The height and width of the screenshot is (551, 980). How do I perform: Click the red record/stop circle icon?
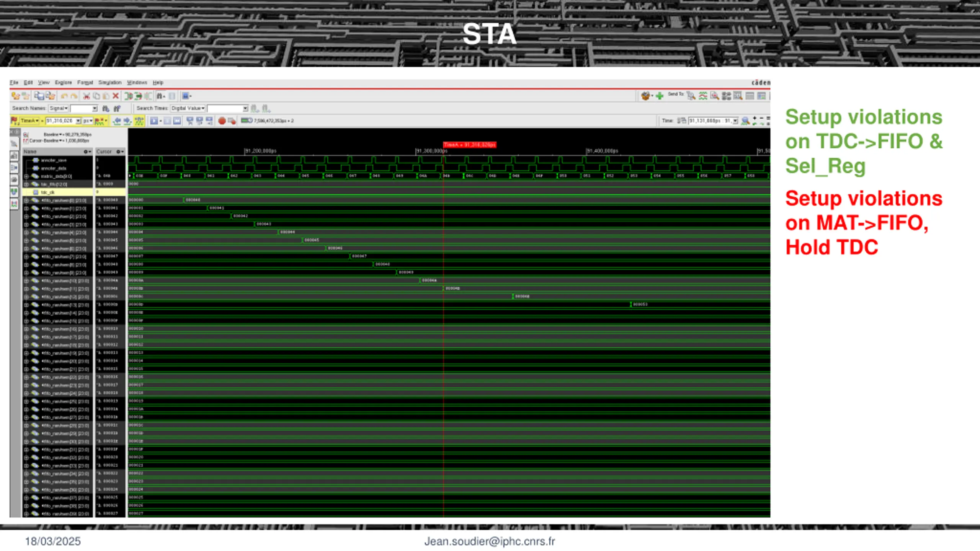click(222, 121)
